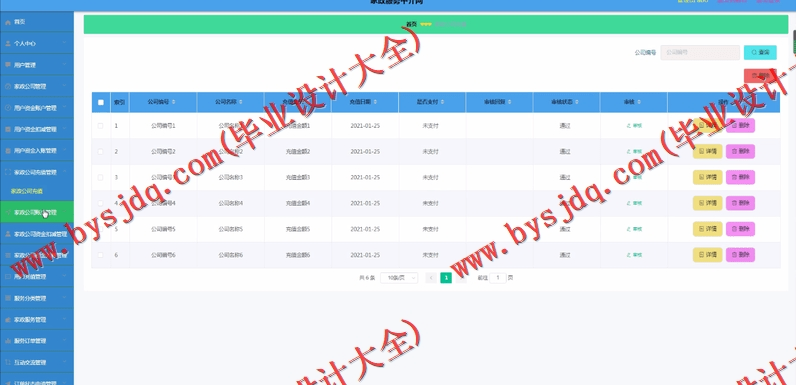Check the box for row 公司编号6
The width and height of the screenshot is (796, 385).
point(101,255)
